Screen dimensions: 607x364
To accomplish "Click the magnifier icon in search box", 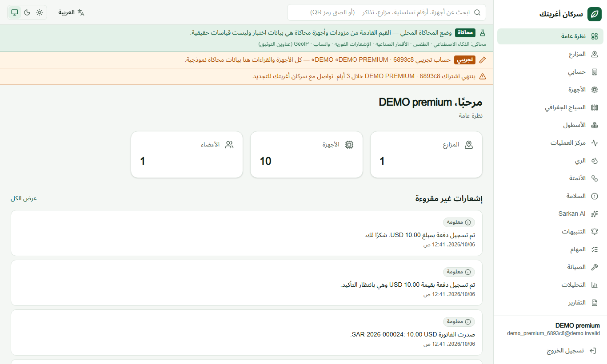I will 478,12.
